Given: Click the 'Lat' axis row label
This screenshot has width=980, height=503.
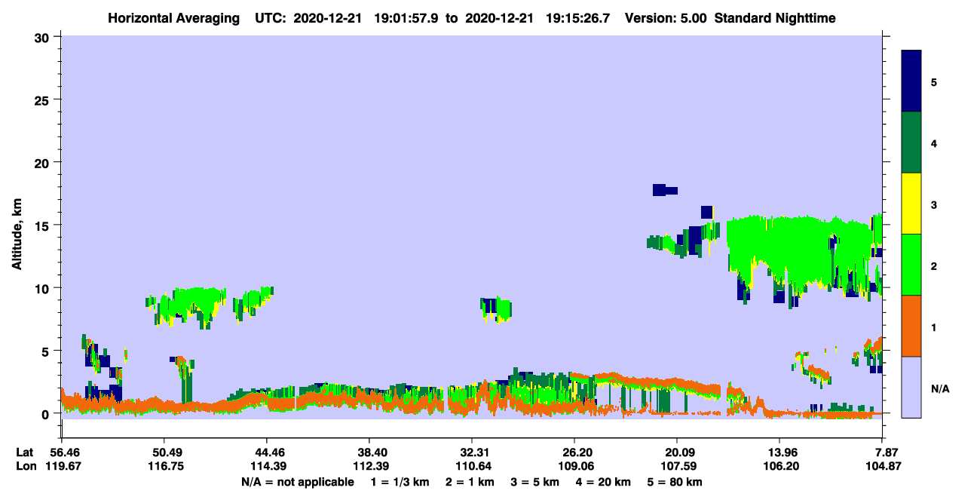Looking at the screenshot, I should [x=25, y=452].
